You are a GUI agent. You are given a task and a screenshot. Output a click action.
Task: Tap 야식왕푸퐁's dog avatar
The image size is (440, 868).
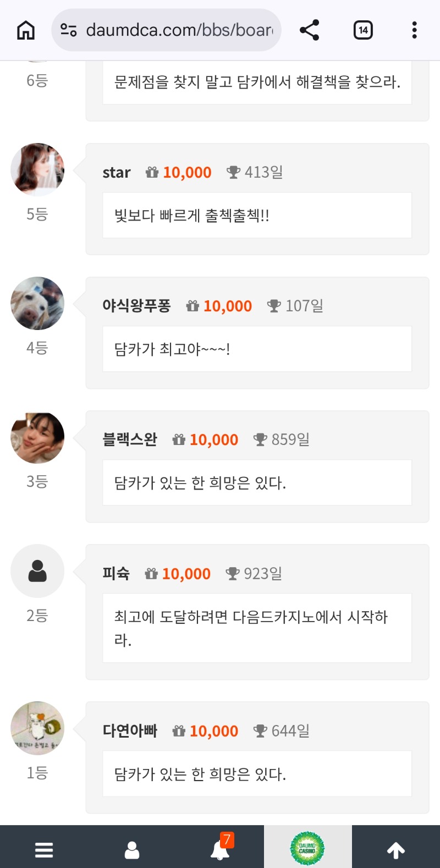click(37, 304)
